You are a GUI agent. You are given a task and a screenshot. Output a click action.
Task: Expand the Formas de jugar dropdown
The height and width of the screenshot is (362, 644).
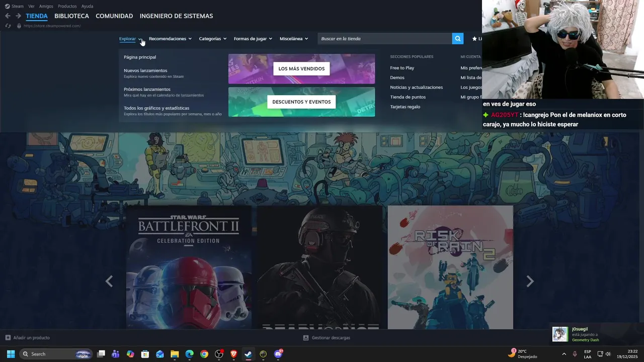253,39
